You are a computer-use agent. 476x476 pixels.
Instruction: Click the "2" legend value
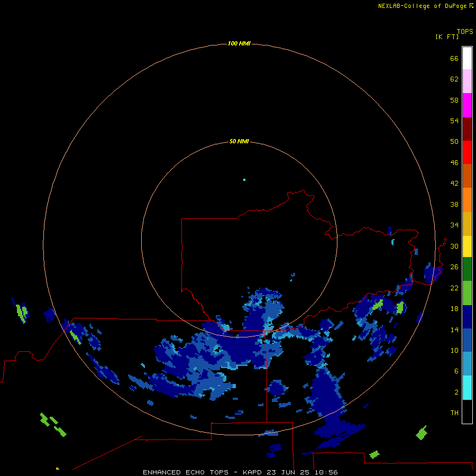click(x=456, y=392)
